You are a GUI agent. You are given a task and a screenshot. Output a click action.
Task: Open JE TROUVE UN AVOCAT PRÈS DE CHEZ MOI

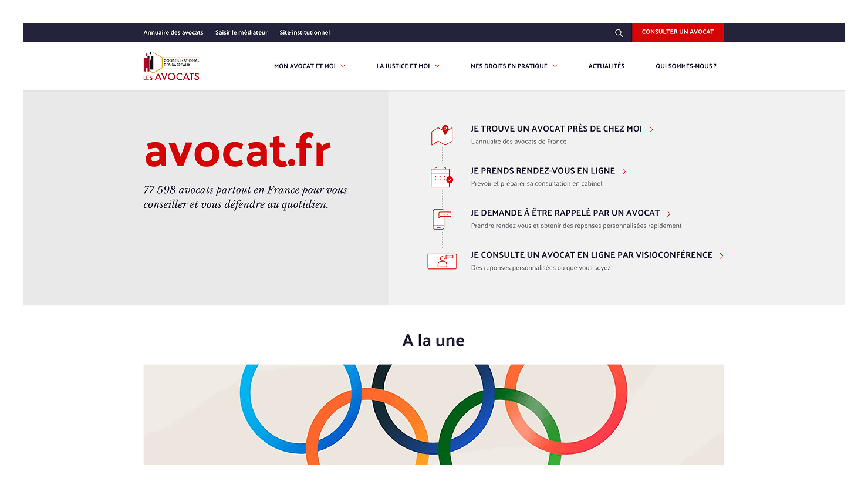(x=556, y=129)
